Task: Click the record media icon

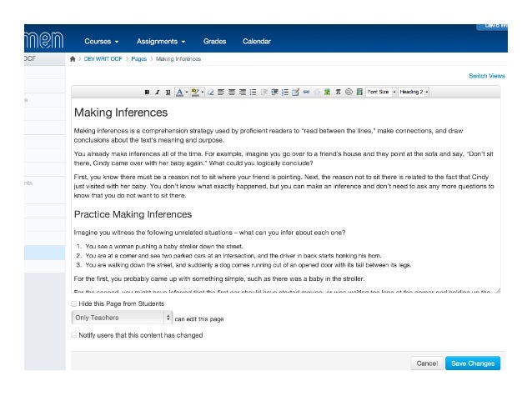Action: (x=349, y=92)
